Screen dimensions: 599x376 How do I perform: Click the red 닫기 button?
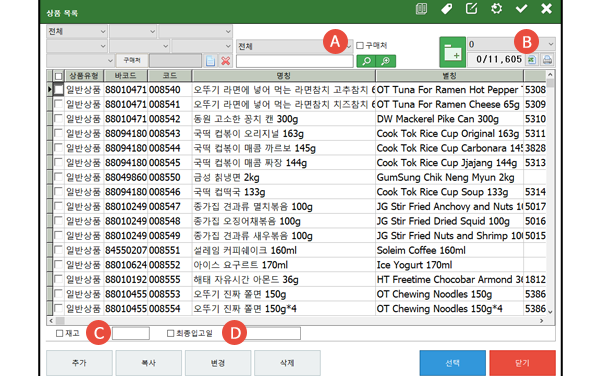pos(522,363)
